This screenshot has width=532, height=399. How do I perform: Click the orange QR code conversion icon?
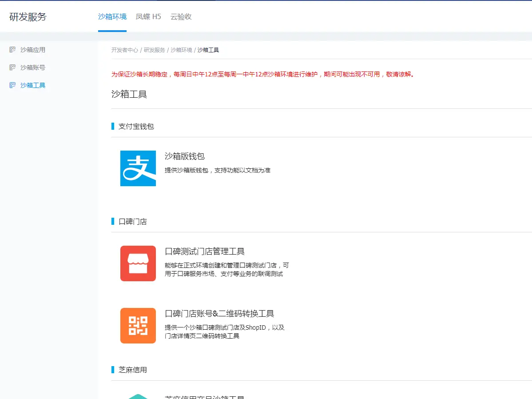point(138,326)
